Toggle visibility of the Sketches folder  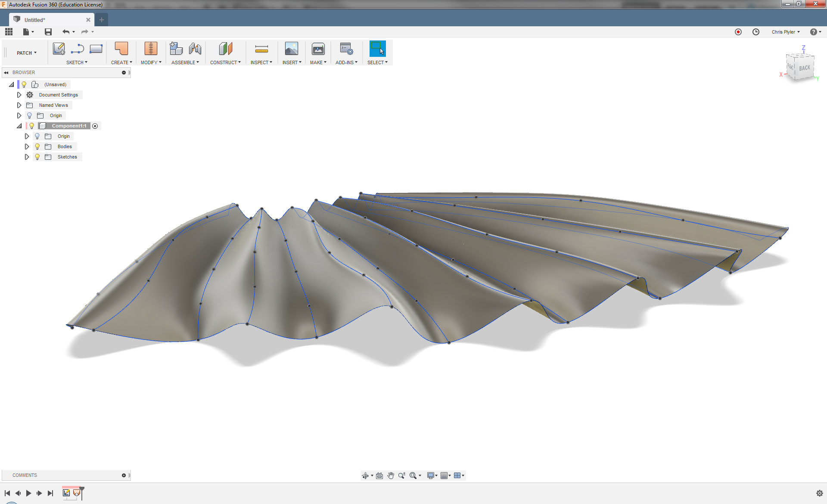tap(37, 157)
